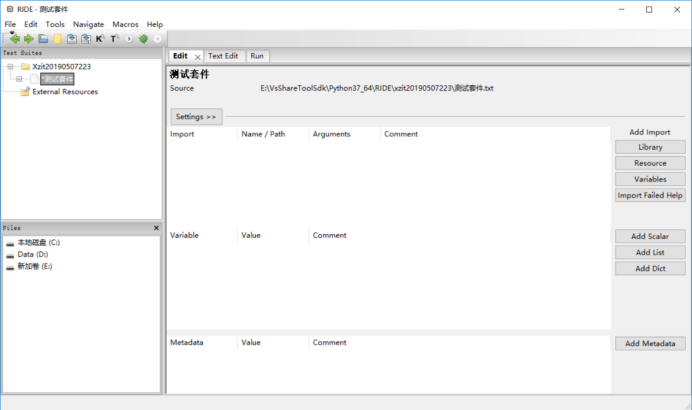Open Search Tests with the T icon
The width and height of the screenshot is (692, 410).
pos(114,39)
